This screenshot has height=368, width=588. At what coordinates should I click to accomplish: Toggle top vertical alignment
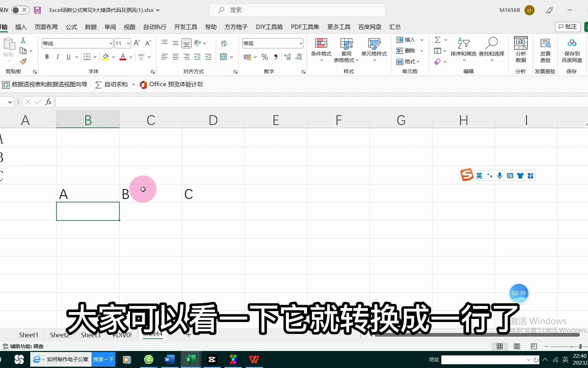[165, 43]
